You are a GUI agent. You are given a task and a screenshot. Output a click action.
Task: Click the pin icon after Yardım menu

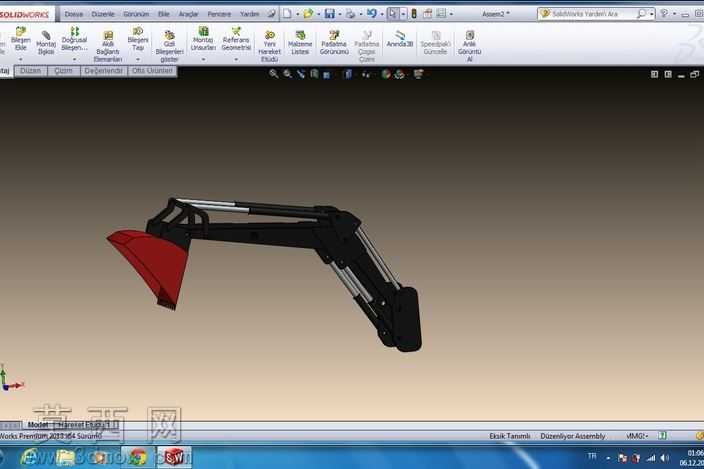(x=271, y=14)
